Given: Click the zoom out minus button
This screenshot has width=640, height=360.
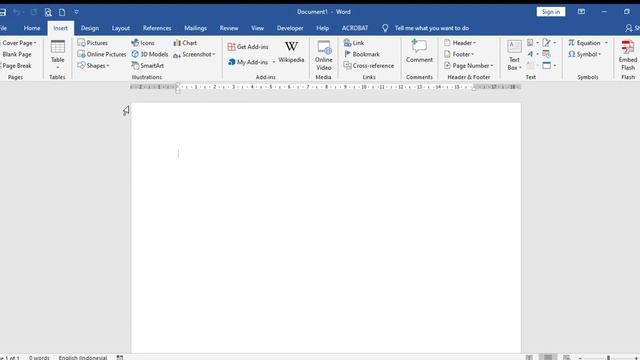Looking at the screenshot, I should point(580,358).
